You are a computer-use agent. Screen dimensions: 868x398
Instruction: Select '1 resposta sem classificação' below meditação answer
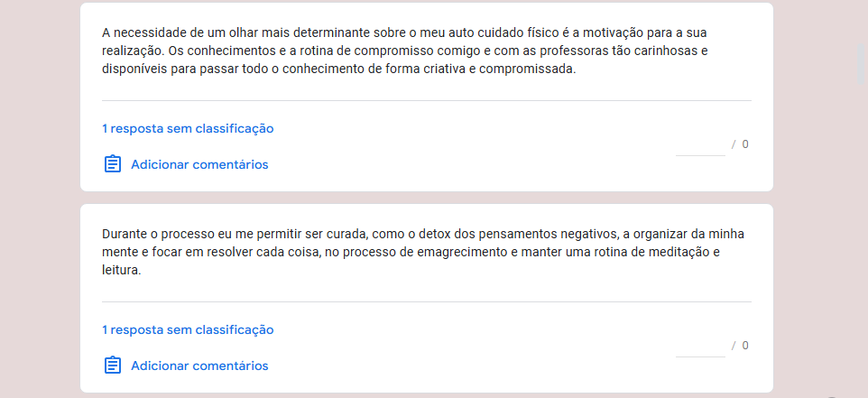click(188, 329)
